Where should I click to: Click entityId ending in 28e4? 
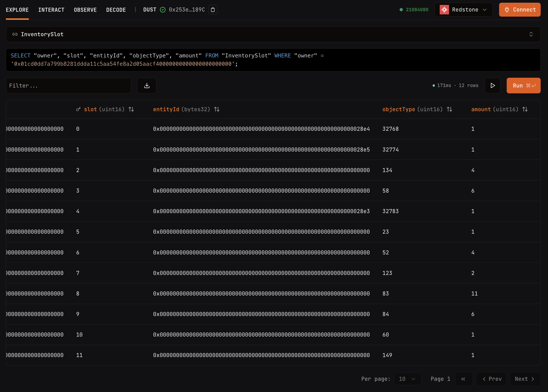point(262,129)
